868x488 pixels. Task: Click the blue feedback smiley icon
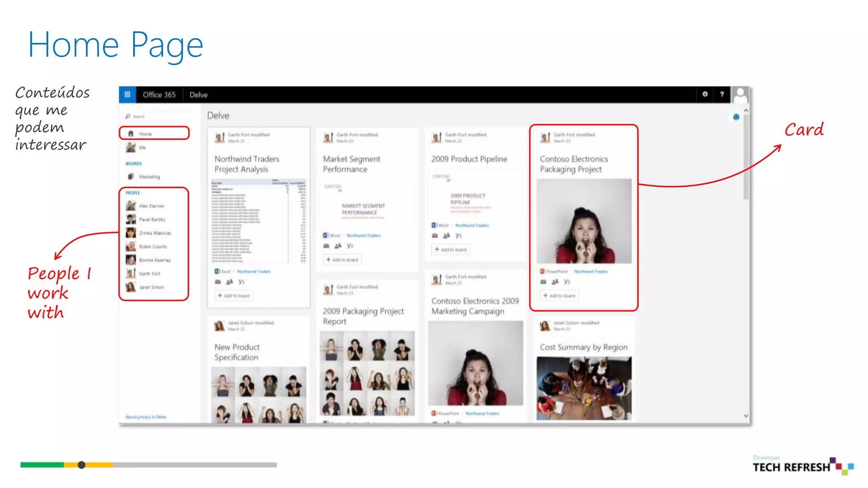tap(736, 117)
